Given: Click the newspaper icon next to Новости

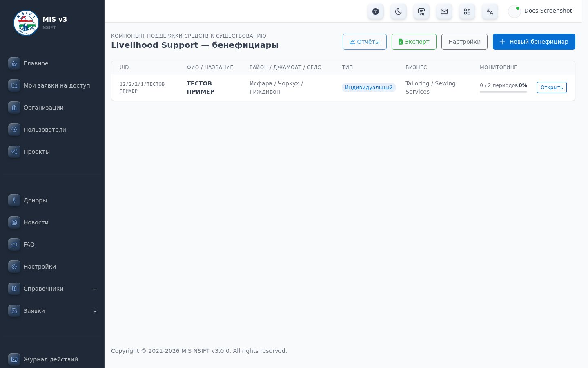Looking at the screenshot, I should point(14,222).
